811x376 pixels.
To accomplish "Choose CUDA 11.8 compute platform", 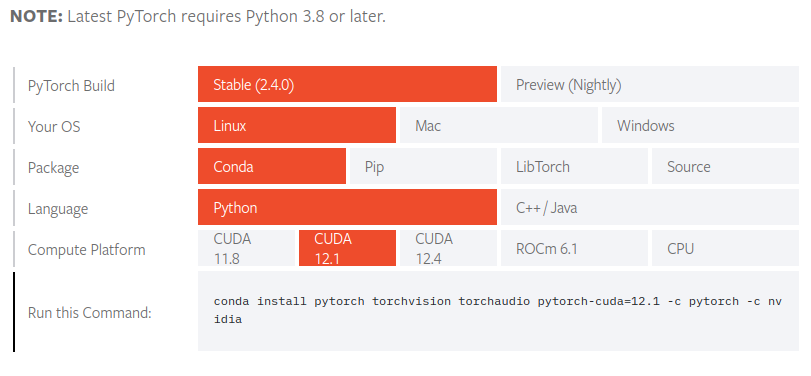I will (x=246, y=248).
